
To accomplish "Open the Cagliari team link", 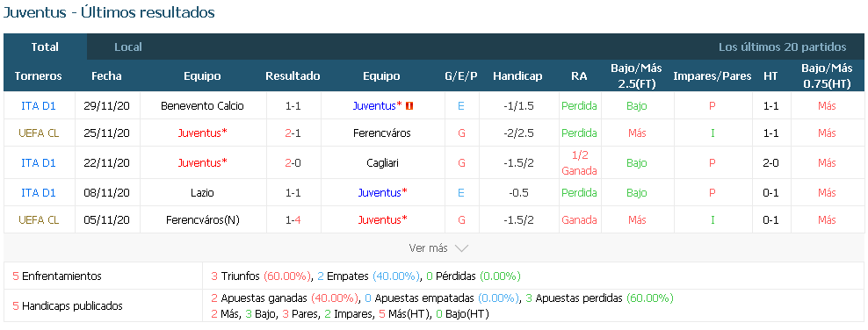I will click(x=381, y=163).
